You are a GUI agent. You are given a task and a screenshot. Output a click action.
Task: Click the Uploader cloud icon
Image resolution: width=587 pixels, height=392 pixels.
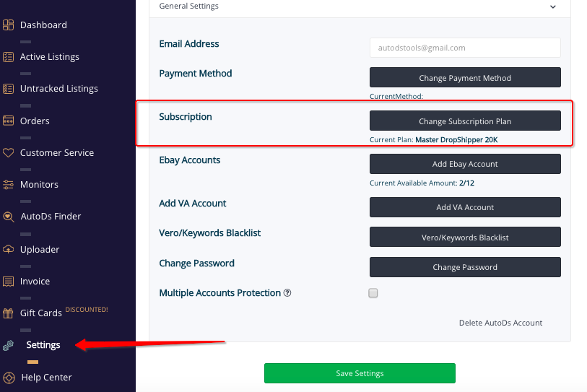[8, 249]
